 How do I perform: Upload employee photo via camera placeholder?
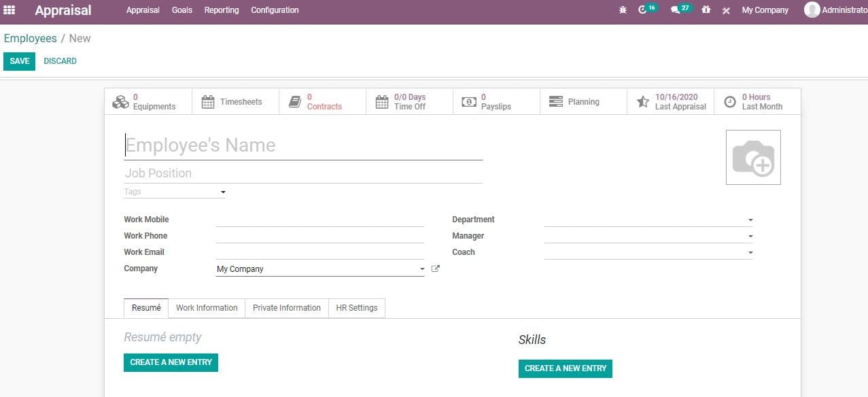753,157
